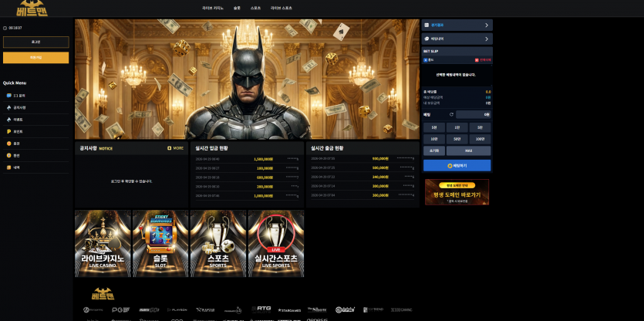Click the 배팅내역 history icon
Image resolution: width=644 pixels, height=321 pixels.
click(427, 39)
